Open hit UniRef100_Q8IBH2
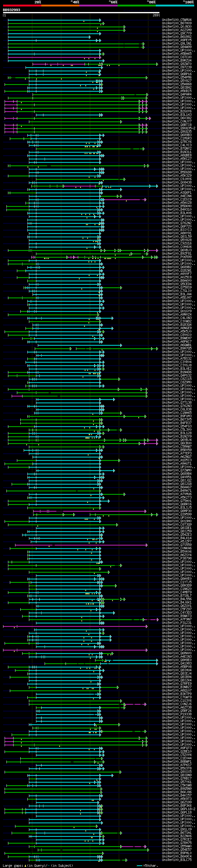Viewport: 197px width, 868px height. click(176, 88)
